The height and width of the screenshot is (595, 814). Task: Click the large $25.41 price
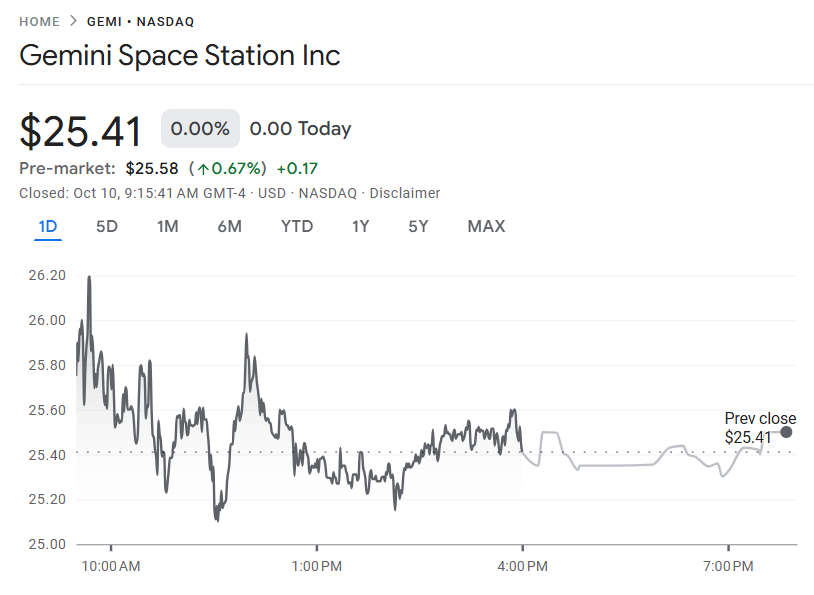81,131
